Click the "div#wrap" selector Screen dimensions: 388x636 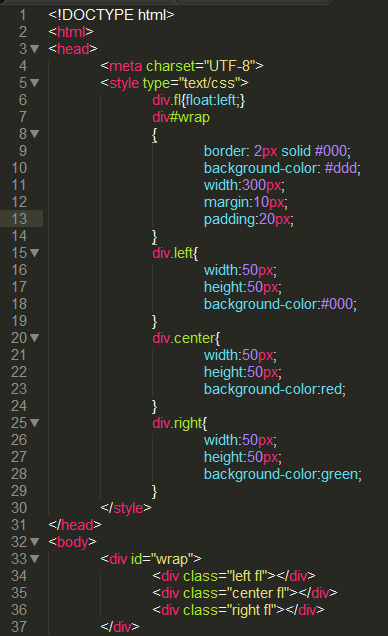pyautogui.click(x=181, y=117)
